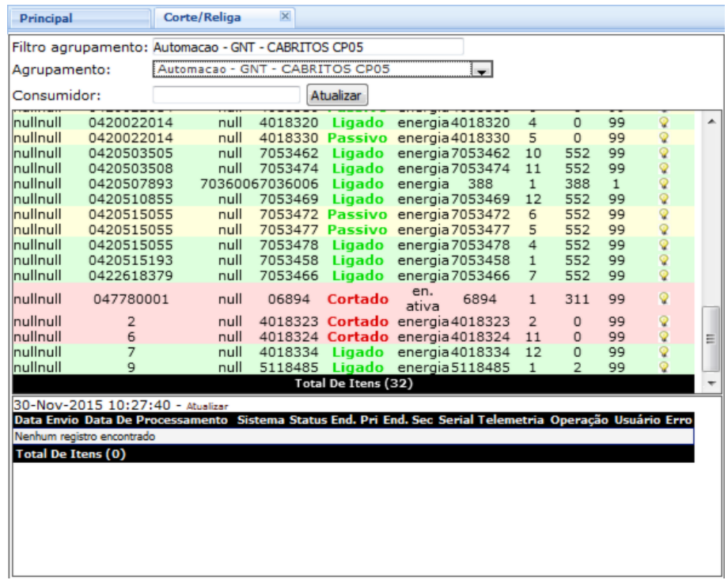This screenshot has width=728, height=580.
Task: Close the Corte/Religa tab
Action: pos(286,17)
